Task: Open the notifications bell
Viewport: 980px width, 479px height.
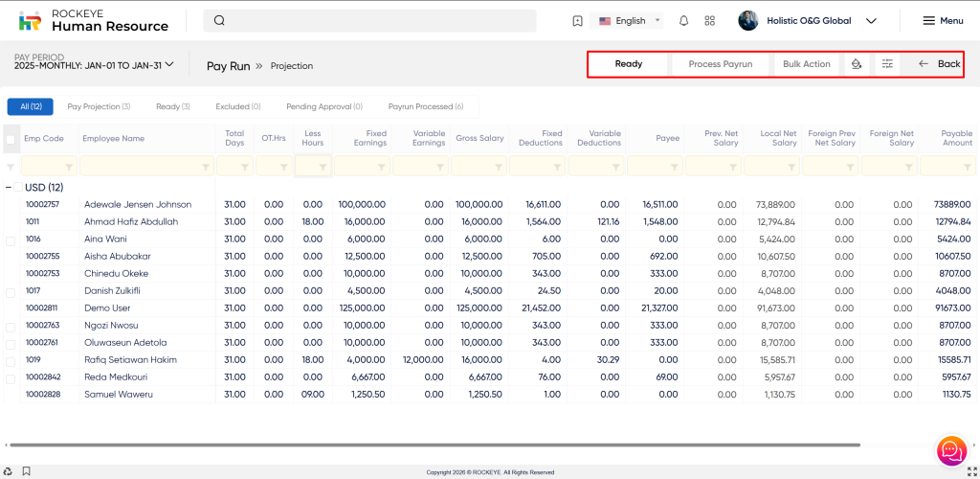Action: click(x=683, y=20)
